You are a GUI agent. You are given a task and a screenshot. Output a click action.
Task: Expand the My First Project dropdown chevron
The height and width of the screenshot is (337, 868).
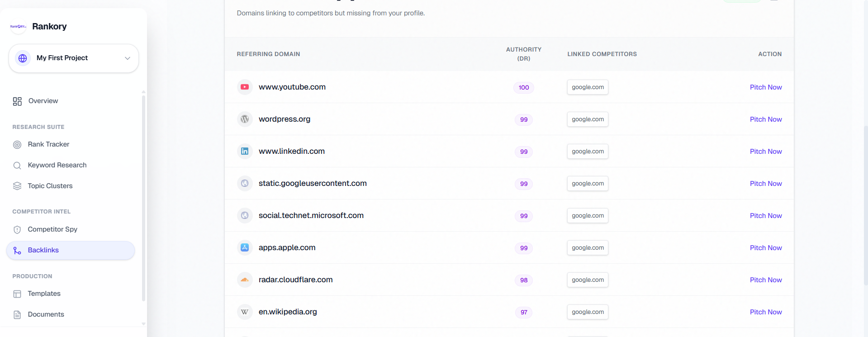click(128, 58)
